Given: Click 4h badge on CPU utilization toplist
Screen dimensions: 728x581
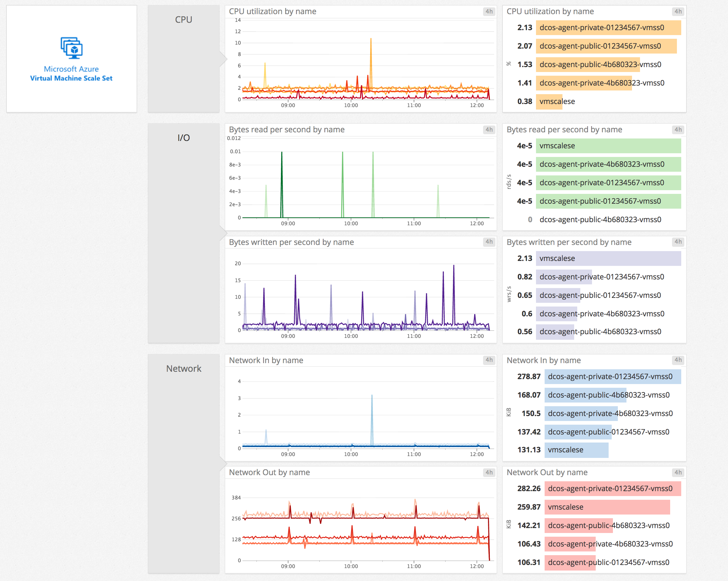Looking at the screenshot, I should [678, 11].
